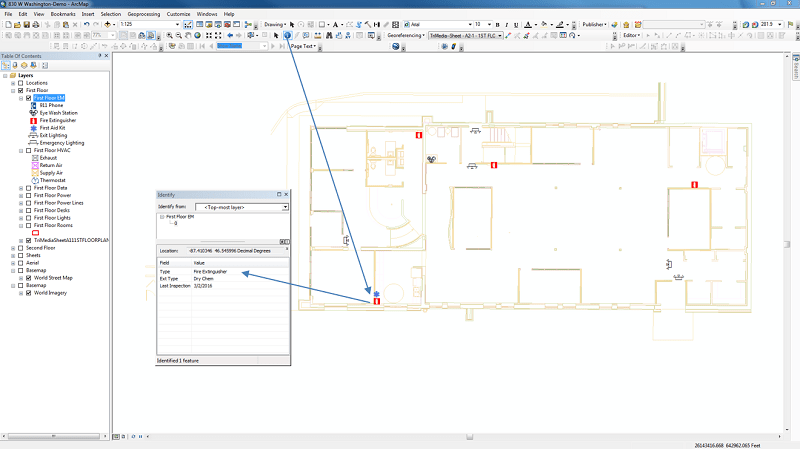
Task: Turn on the Second Floor layer
Action: pos(20,248)
